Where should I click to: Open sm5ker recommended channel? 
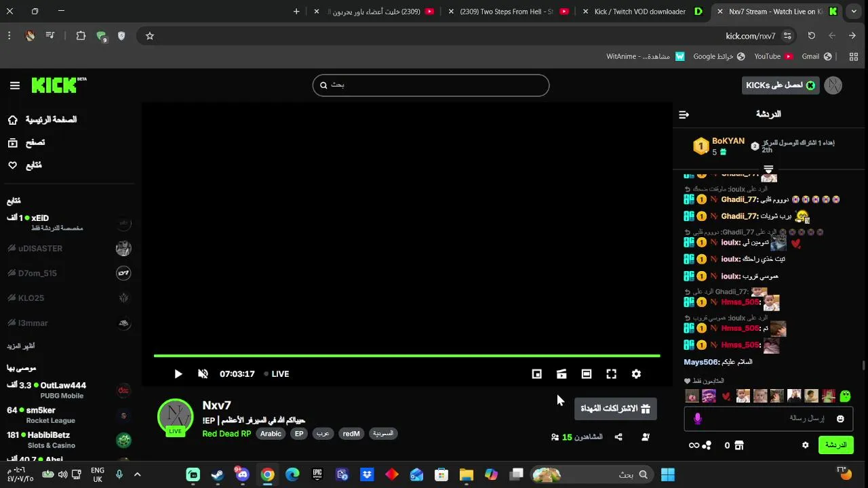[68, 415]
